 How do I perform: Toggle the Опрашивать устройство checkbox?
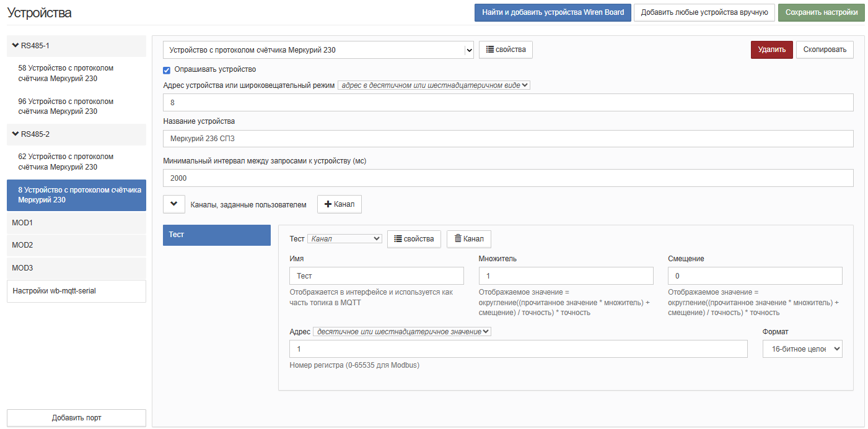pos(167,70)
